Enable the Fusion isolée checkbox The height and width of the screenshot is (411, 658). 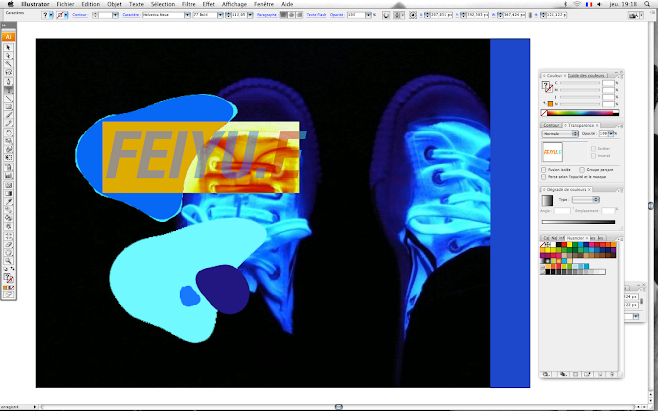click(544, 170)
